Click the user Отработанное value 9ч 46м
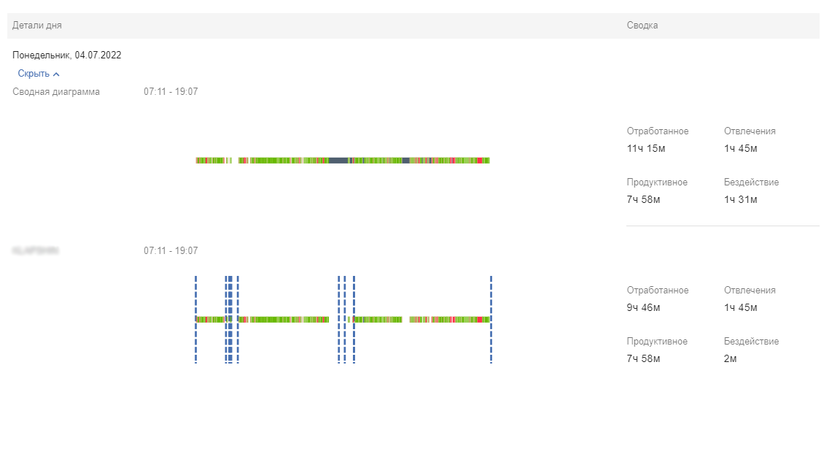 pos(643,308)
